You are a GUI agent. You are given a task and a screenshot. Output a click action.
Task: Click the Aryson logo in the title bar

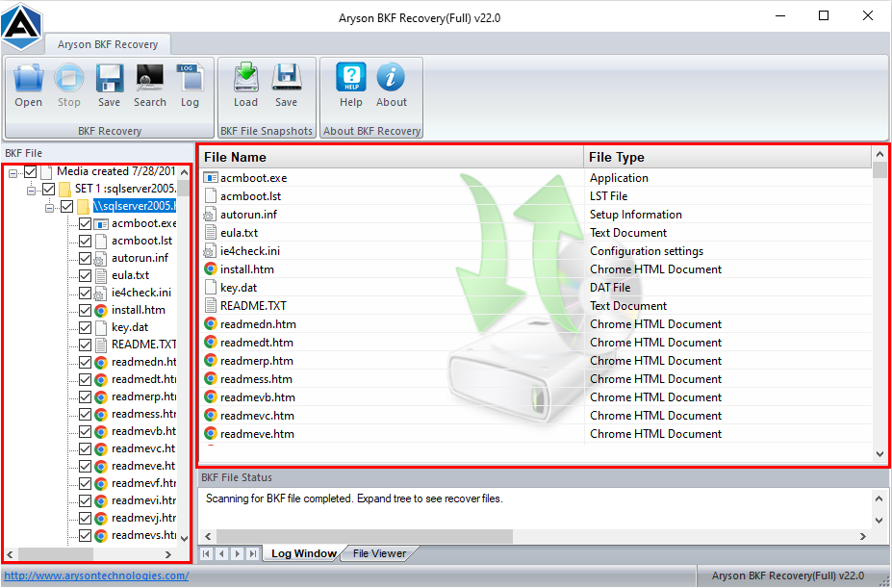point(21,26)
